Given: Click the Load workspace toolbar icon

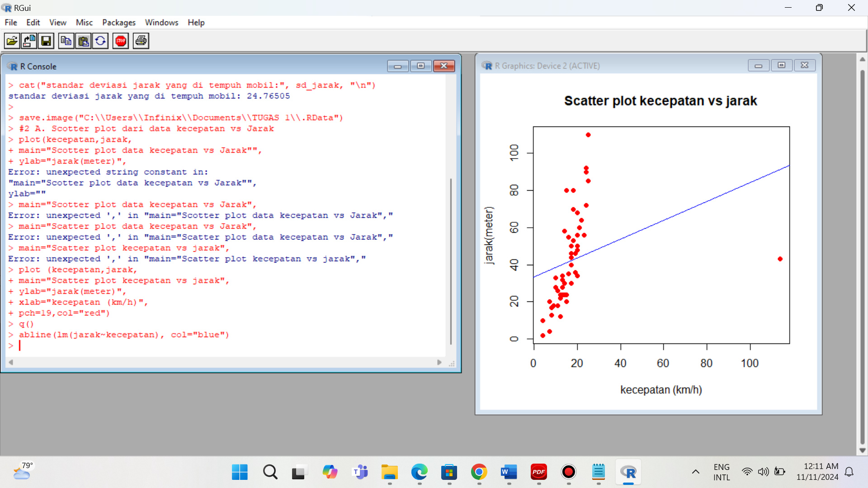Looking at the screenshot, I should [29, 41].
